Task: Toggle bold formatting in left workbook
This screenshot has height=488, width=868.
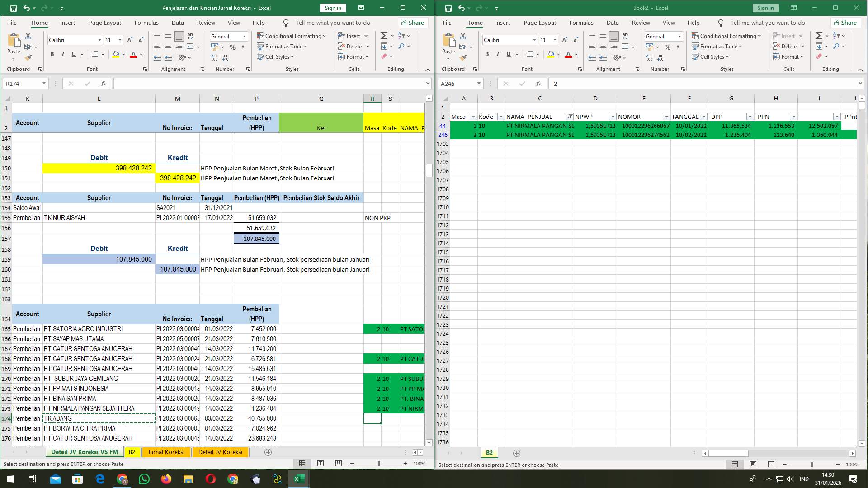Action: (x=52, y=54)
